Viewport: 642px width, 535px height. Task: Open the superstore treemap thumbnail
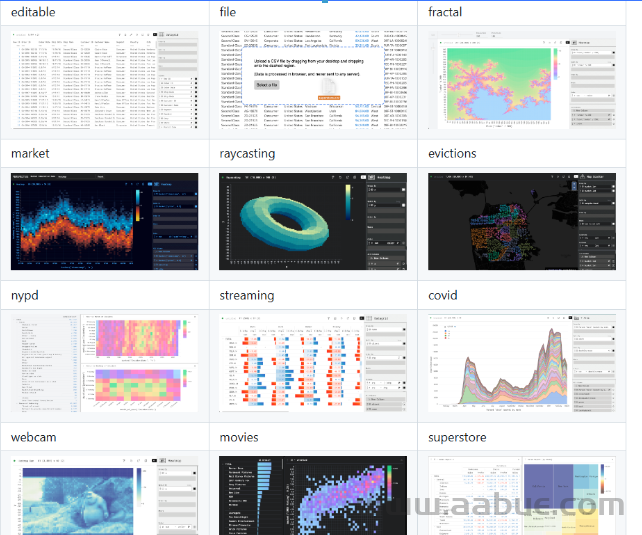[522, 495]
